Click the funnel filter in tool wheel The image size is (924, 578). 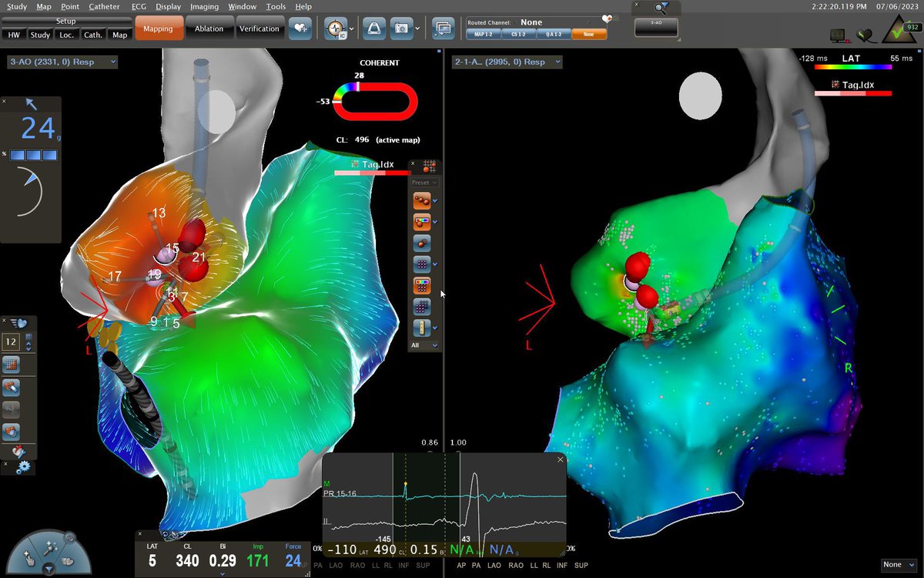click(49, 569)
